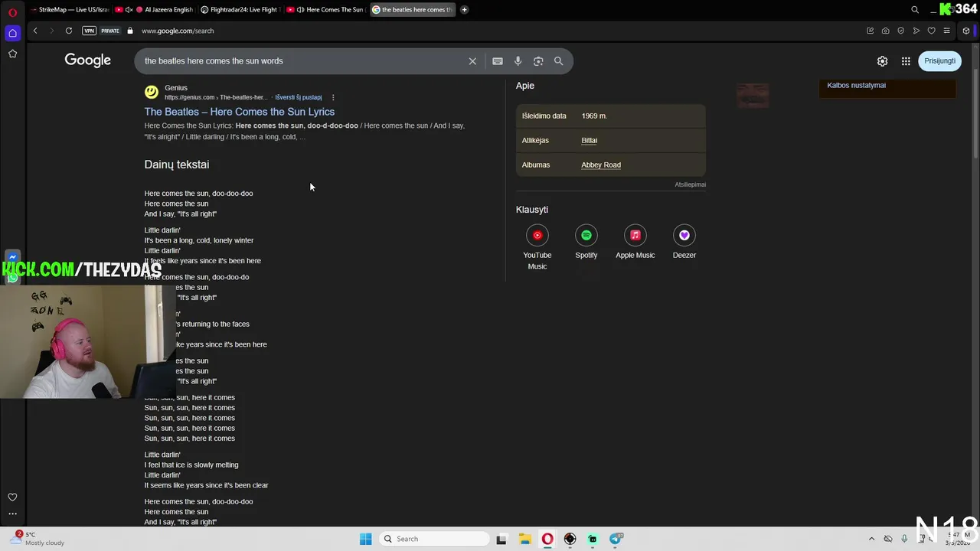Open Google quick settings gear
This screenshot has width=980, height=551.
882,61
